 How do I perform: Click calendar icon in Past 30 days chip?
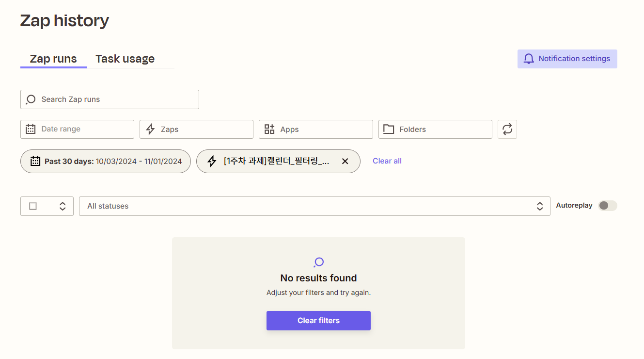[35, 161]
